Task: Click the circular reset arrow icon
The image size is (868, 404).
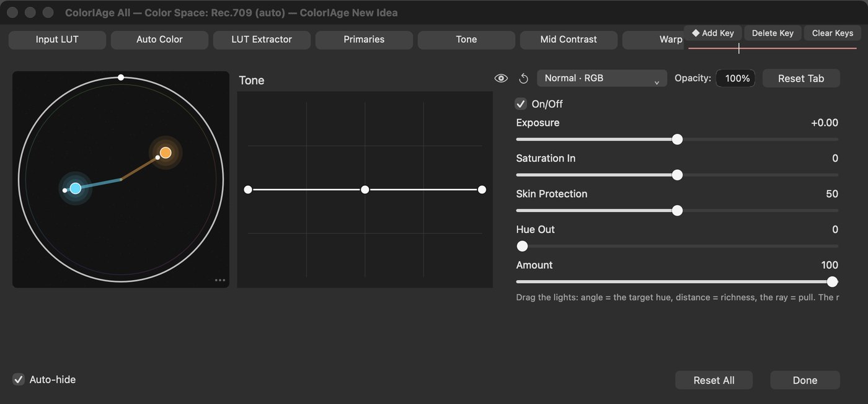Action: 524,78
